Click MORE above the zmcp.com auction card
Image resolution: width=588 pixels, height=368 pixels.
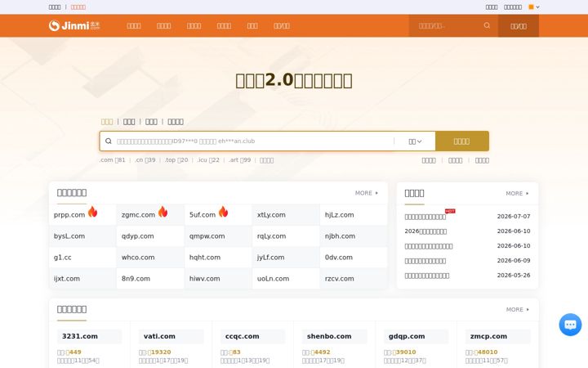(x=514, y=309)
